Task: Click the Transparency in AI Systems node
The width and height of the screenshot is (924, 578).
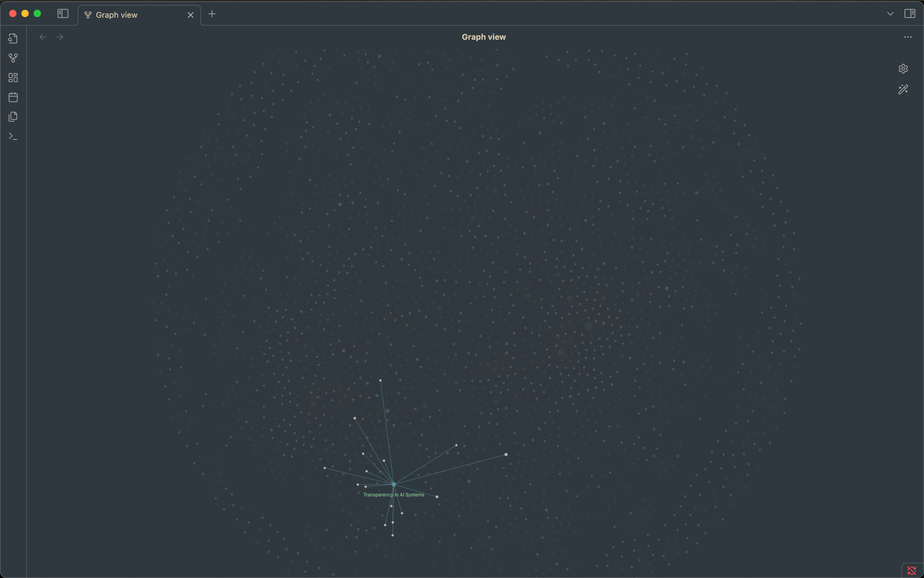Action: [393, 484]
